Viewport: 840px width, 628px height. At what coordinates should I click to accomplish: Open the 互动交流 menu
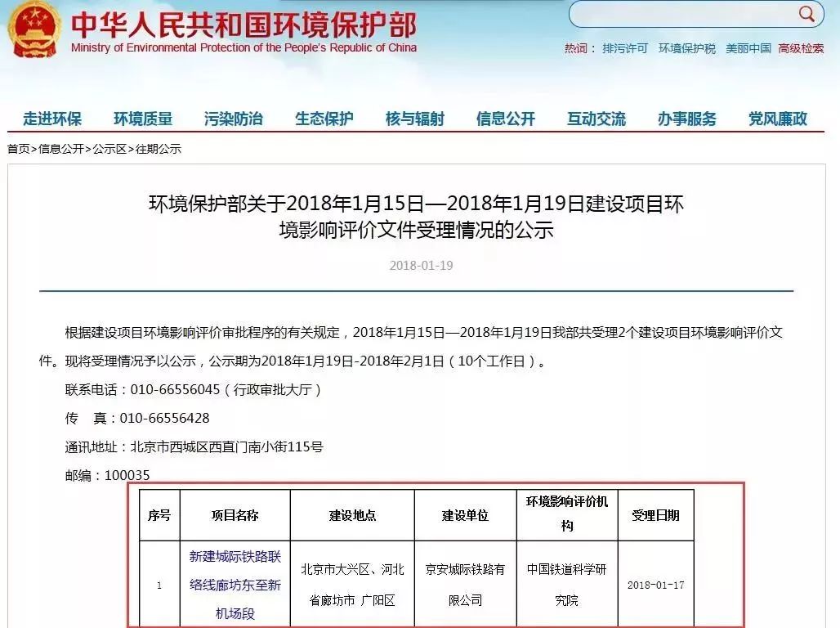click(596, 119)
